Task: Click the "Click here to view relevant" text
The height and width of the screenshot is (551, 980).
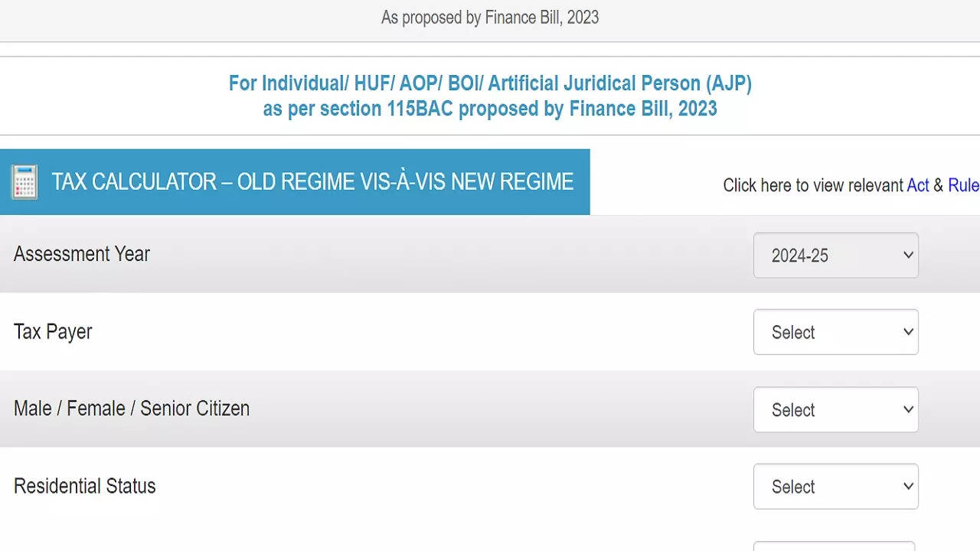Action: click(813, 185)
